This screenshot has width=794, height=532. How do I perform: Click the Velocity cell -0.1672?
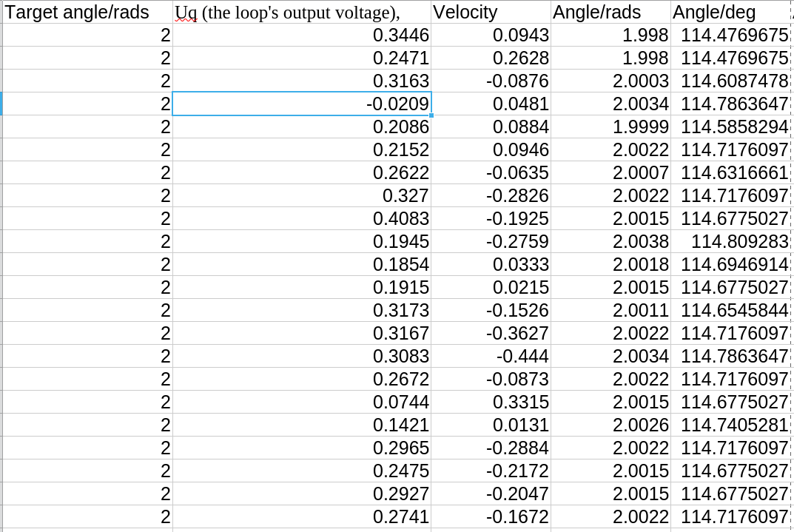(491, 516)
